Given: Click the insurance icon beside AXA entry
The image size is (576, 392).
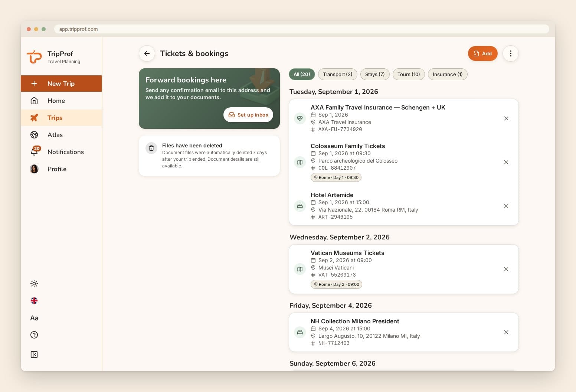Looking at the screenshot, I should click(x=300, y=118).
